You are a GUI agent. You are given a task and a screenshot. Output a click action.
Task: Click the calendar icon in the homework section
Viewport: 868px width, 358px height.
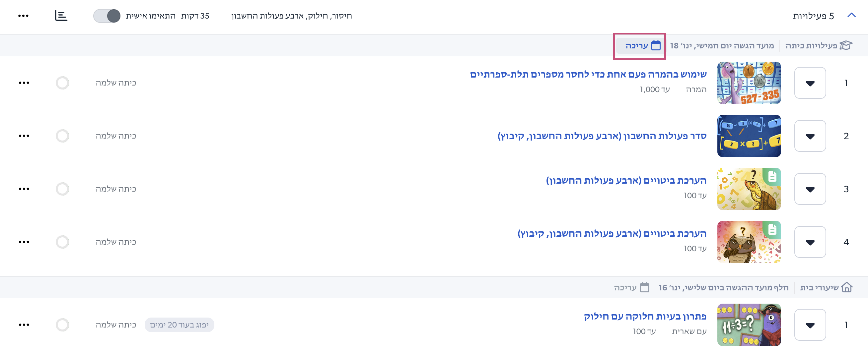(644, 287)
